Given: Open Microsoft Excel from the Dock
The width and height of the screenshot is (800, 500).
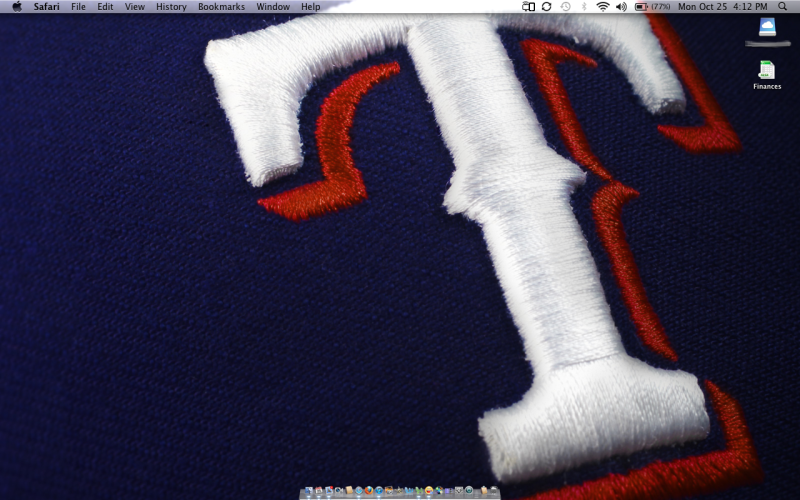Looking at the screenshot, I should click(x=419, y=490).
